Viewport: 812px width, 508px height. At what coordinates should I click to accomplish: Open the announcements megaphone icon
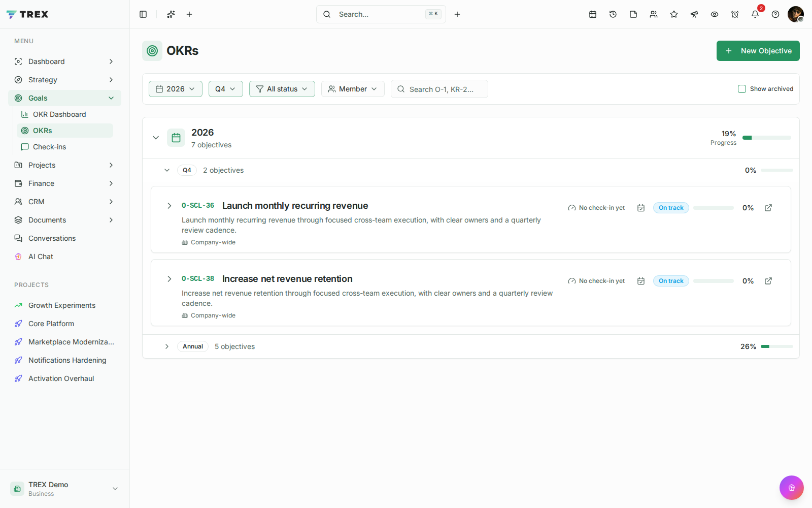[x=694, y=14]
